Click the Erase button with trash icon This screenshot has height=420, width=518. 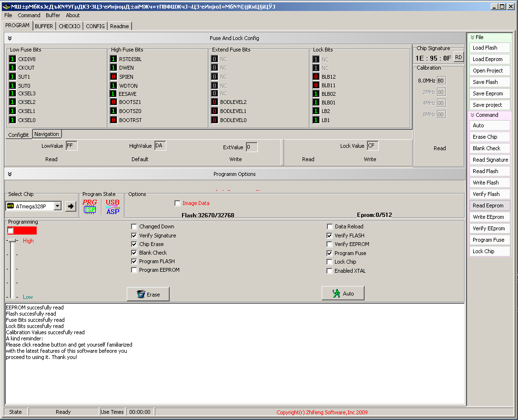point(148,294)
